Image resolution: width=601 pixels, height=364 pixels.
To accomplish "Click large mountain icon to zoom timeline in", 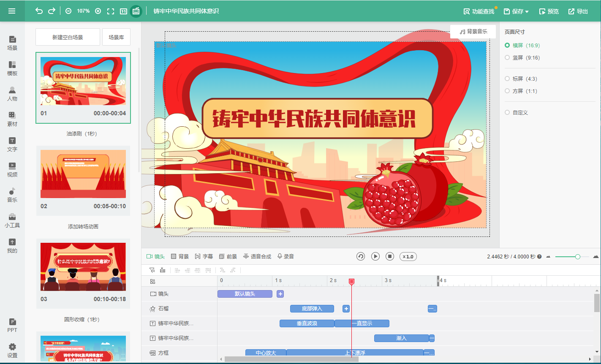I will (x=596, y=256).
